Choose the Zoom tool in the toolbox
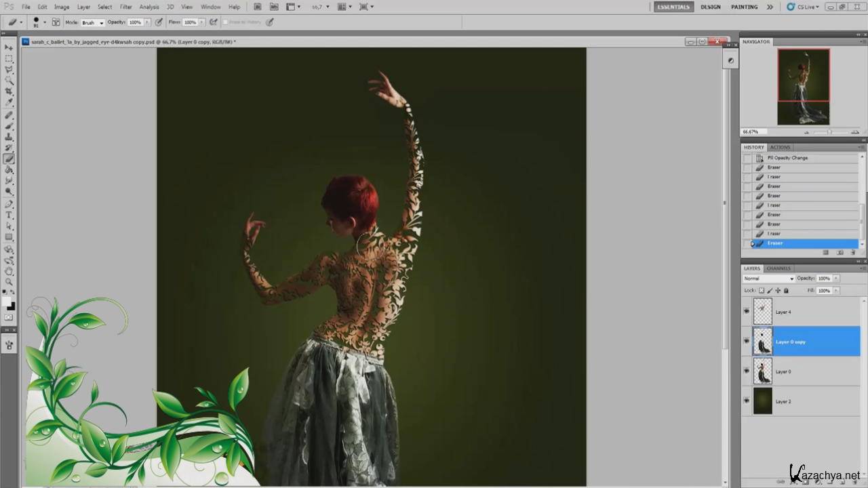This screenshot has height=488, width=868. [9, 281]
